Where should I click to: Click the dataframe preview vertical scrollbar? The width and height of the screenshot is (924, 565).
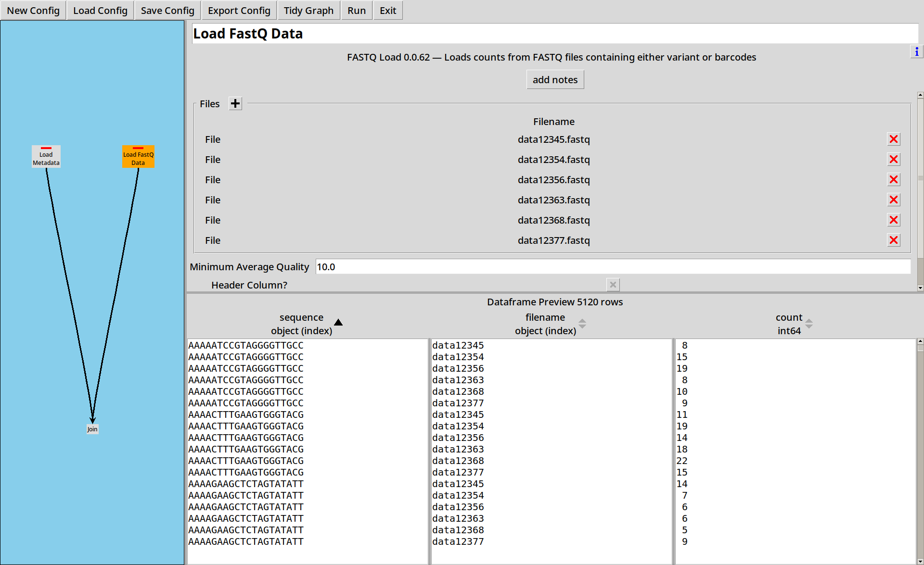click(920, 451)
